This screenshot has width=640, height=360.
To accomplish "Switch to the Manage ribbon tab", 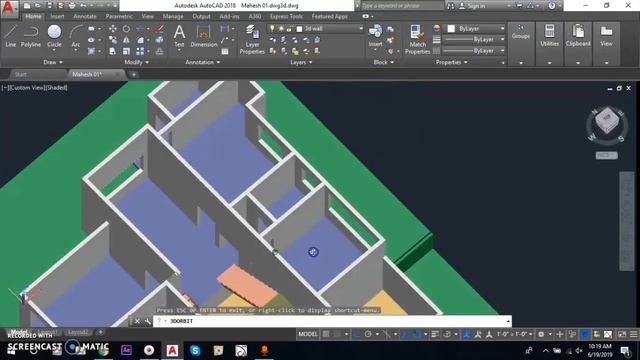I will (x=173, y=16).
